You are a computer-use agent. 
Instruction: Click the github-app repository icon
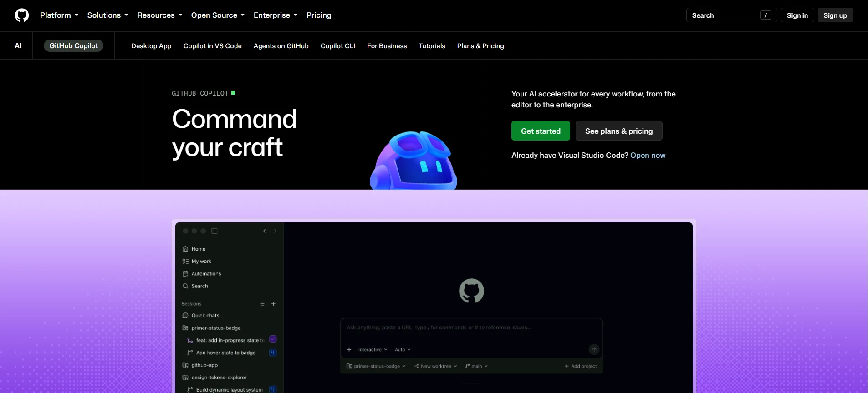[185, 365]
